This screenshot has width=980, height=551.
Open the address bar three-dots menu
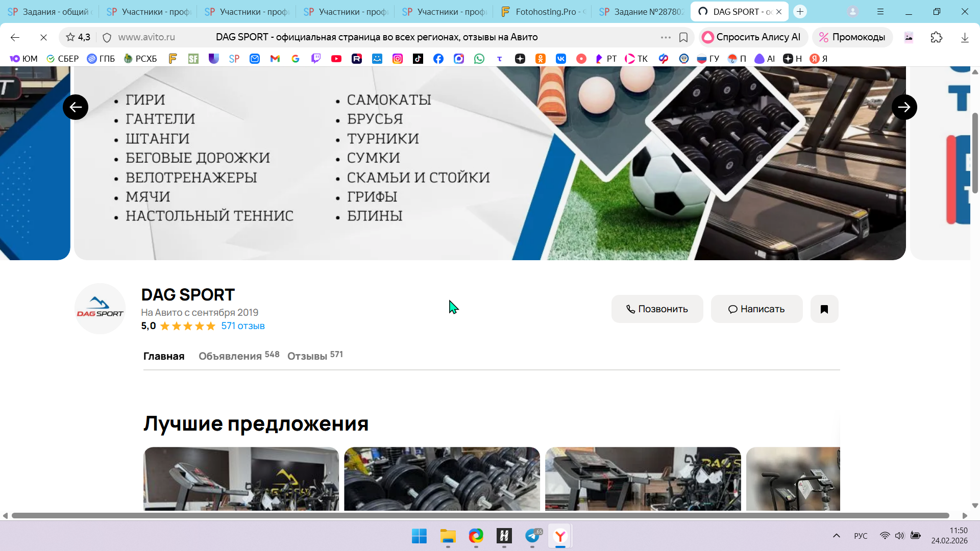pyautogui.click(x=665, y=37)
